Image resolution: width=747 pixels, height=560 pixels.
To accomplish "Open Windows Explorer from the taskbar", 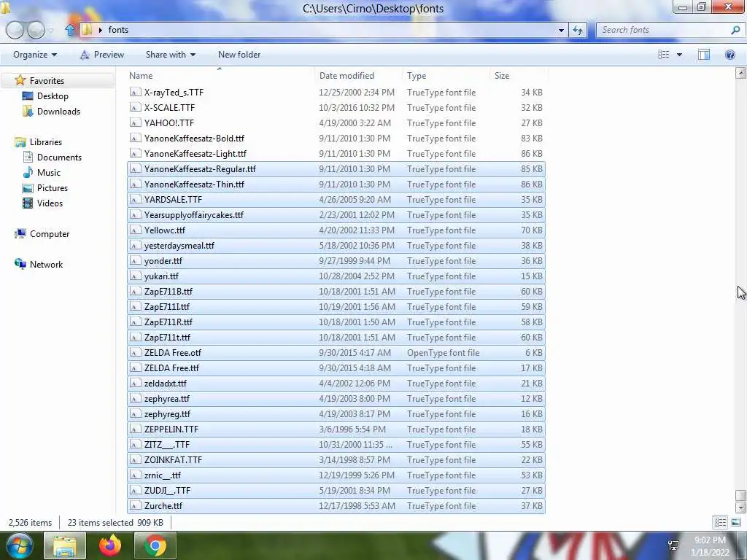I will point(65,545).
